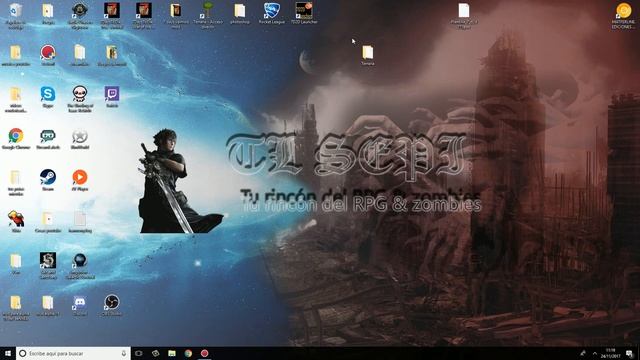Open the Terraria folder near cursor
The width and height of the screenshot is (640, 360).
pyautogui.click(x=367, y=53)
